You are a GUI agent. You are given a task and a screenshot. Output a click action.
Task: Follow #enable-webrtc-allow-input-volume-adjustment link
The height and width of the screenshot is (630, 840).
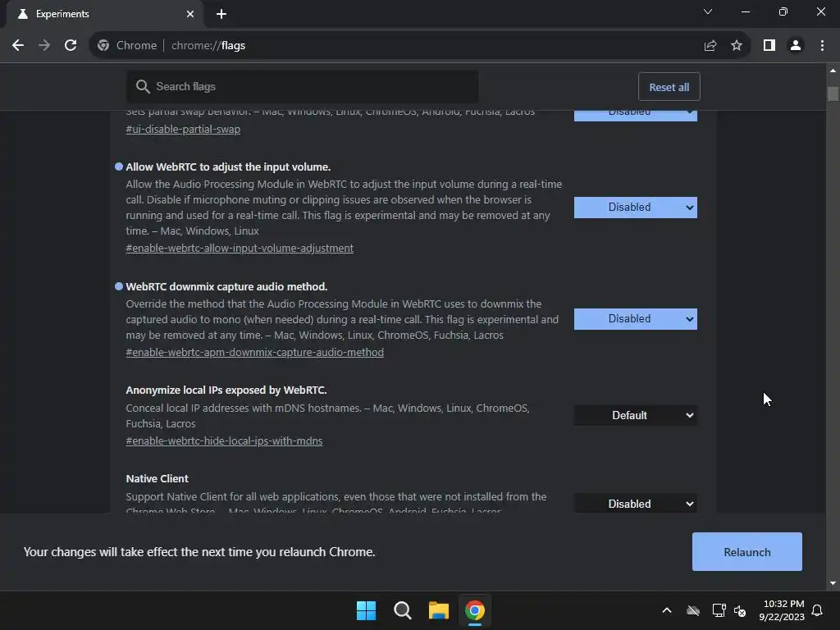click(x=240, y=248)
